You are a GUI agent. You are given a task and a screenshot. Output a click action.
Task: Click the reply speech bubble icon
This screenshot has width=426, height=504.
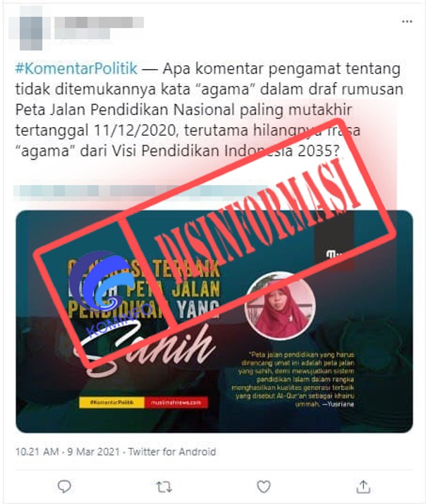click(x=64, y=486)
